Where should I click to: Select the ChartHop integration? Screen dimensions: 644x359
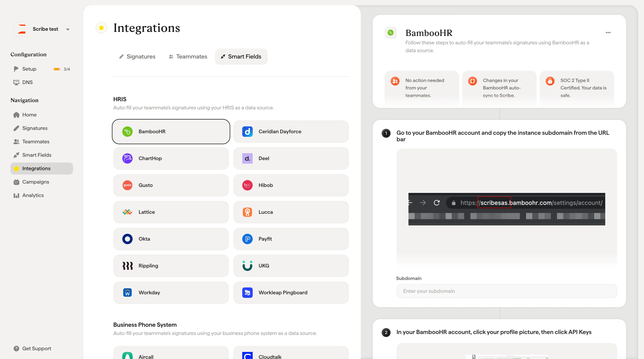point(171,158)
